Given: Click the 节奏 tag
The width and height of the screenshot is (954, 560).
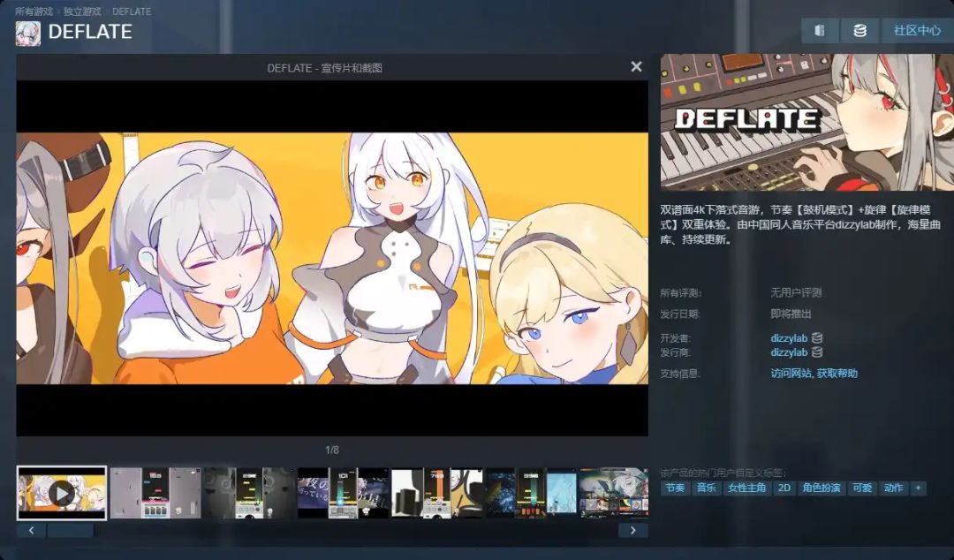Looking at the screenshot, I should pos(675,488).
